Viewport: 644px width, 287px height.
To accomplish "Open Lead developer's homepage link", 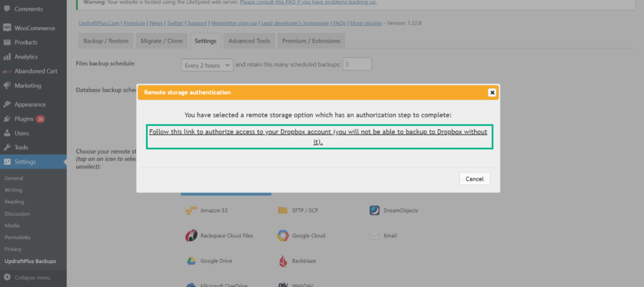I will 296,23.
